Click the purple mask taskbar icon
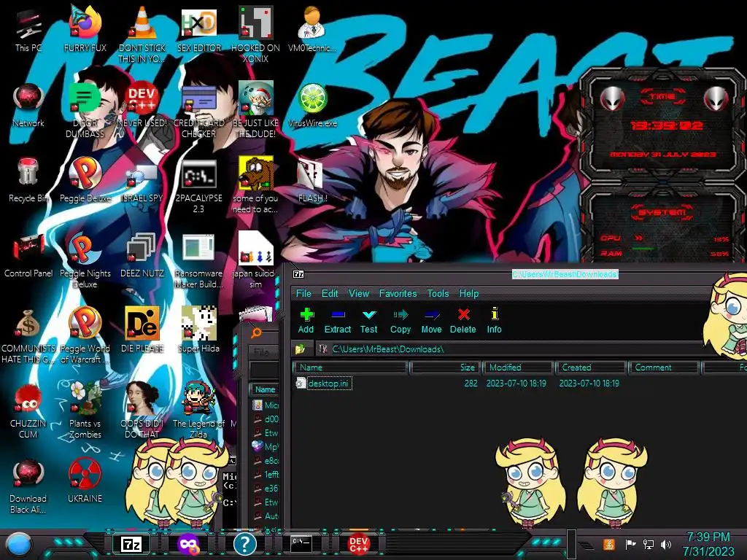Viewport: 747px width, 560px height. coord(188,544)
